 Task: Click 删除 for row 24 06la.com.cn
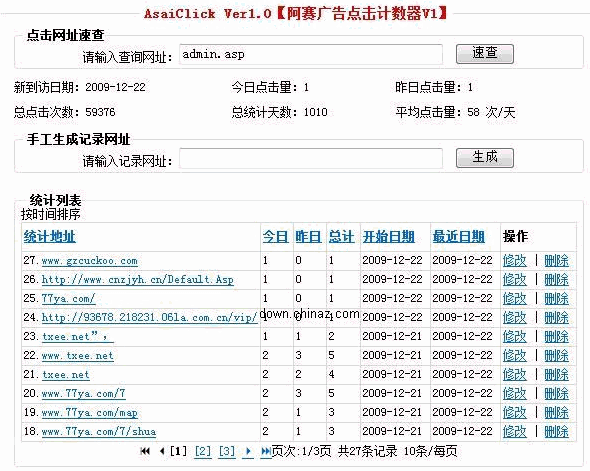tap(557, 317)
